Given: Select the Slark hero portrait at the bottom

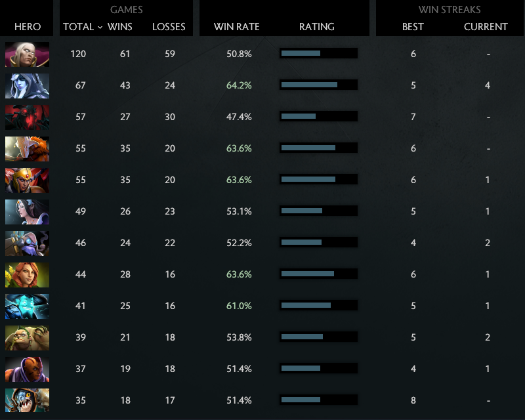Looking at the screenshot, I should tap(24, 399).
